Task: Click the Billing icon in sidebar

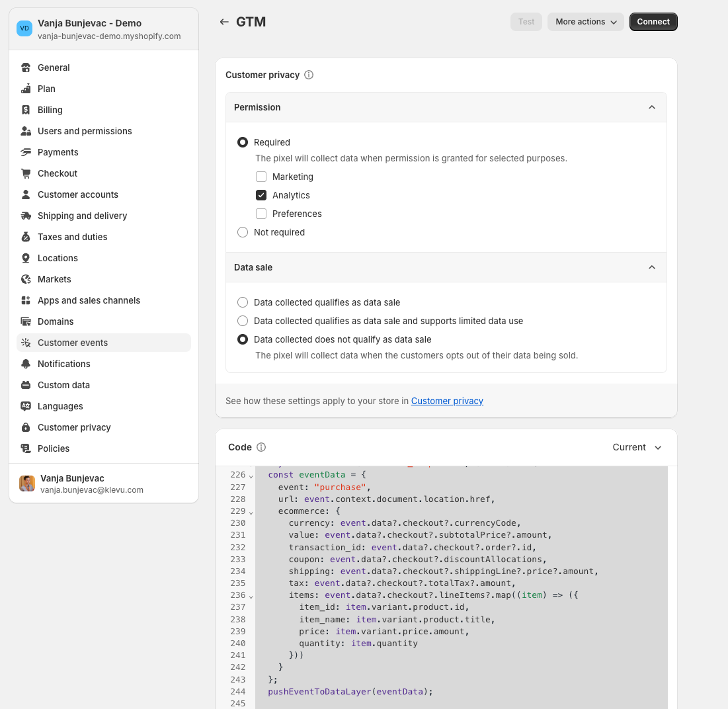Action: 26,110
